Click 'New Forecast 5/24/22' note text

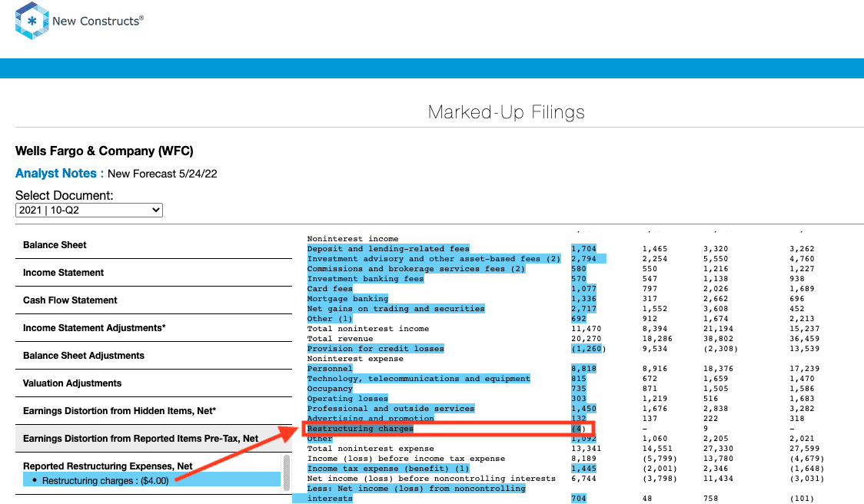pos(162,174)
